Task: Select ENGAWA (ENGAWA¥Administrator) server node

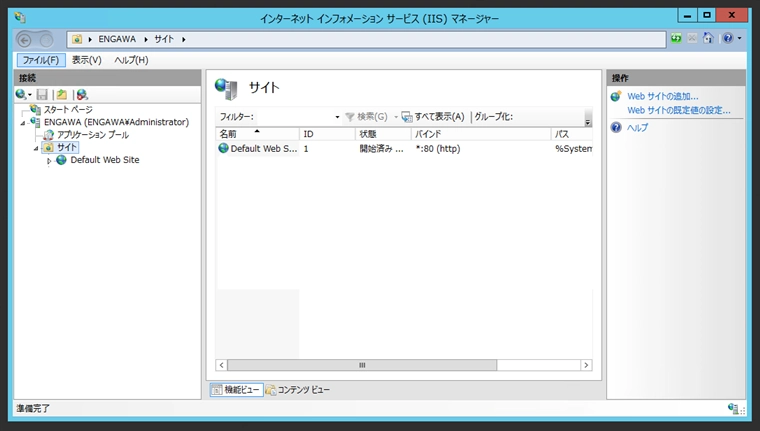Action: coord(116,122)
